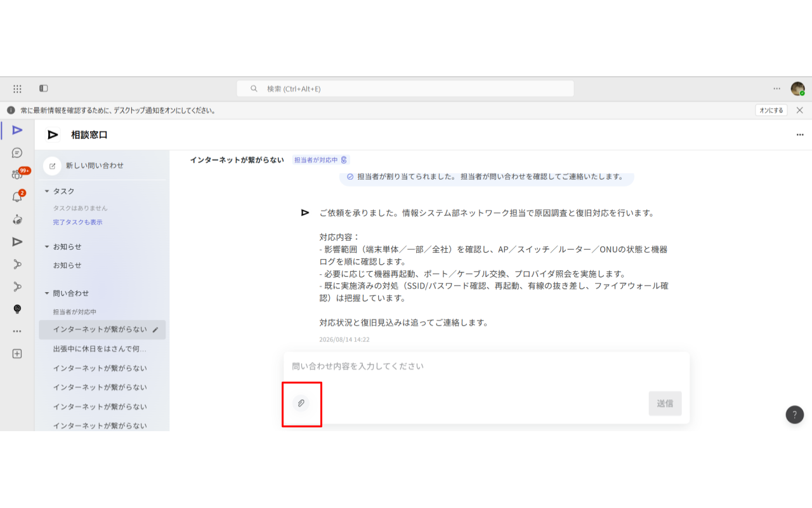The image size is (812, 508).
Task: Attach a file using the paperclip icon
Action: pyautogui.click(x=301, y=403)
